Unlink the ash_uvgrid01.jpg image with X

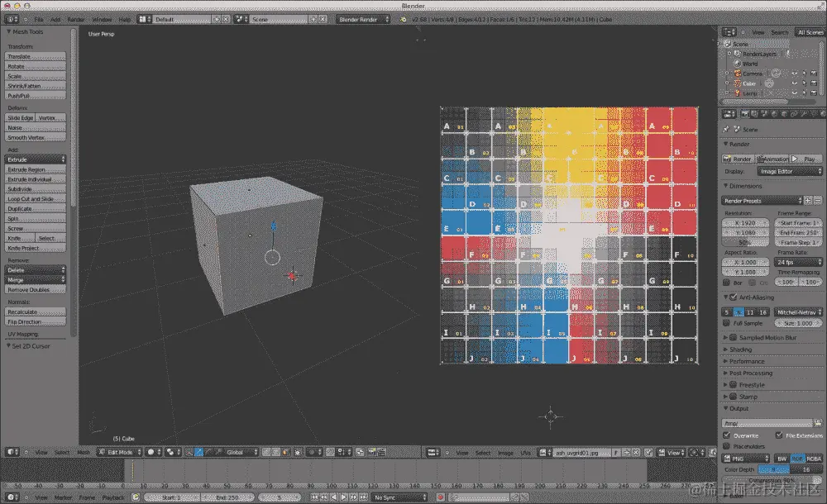(x=636, y=452)
